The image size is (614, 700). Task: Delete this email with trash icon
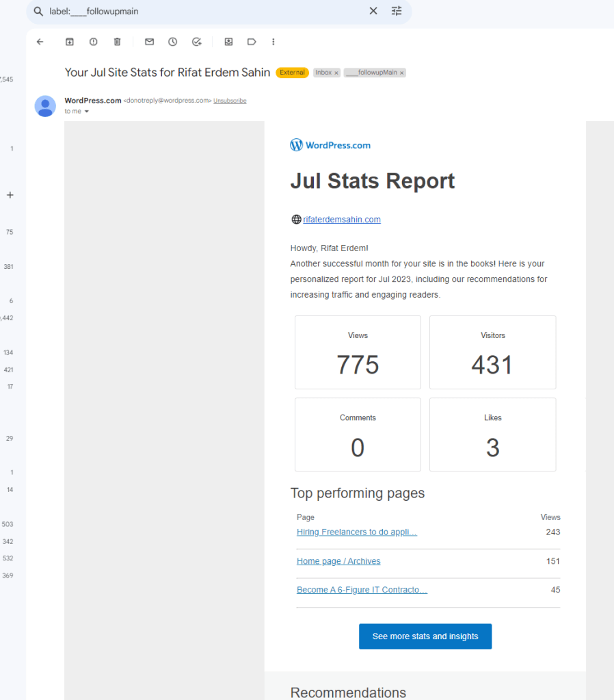(118, 42)
